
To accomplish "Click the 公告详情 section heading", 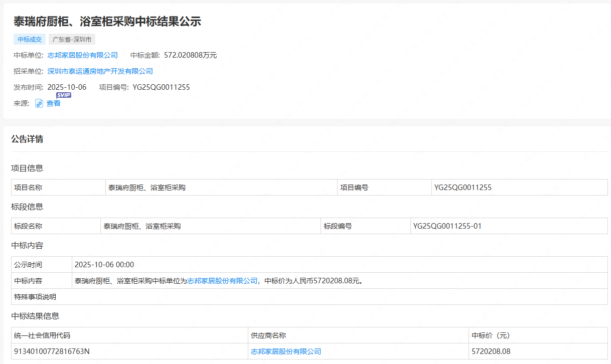I will (x=27, y=139).
